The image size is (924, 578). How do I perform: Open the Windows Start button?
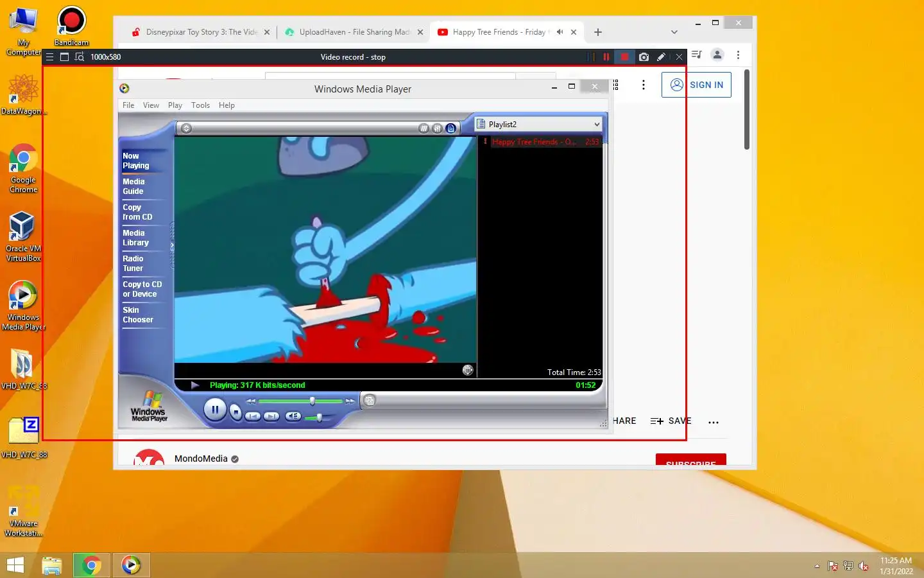click(15, 565)
